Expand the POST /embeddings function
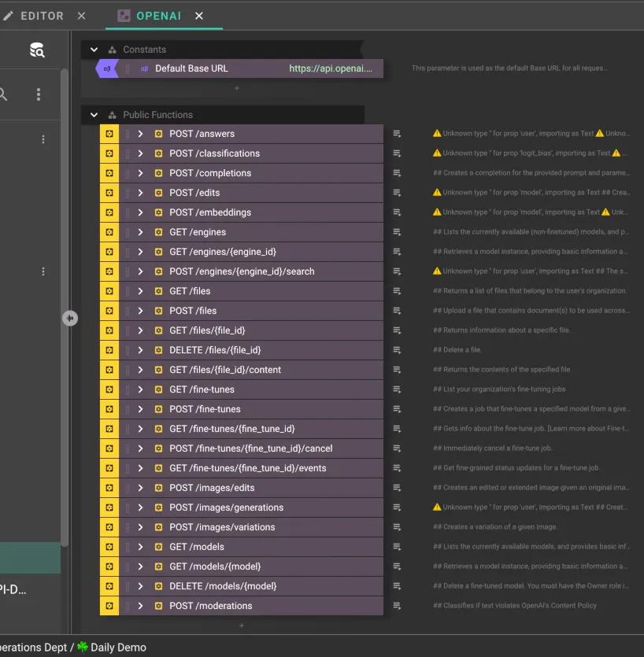This screenshot has width=644, height=657. click(140, 212)
